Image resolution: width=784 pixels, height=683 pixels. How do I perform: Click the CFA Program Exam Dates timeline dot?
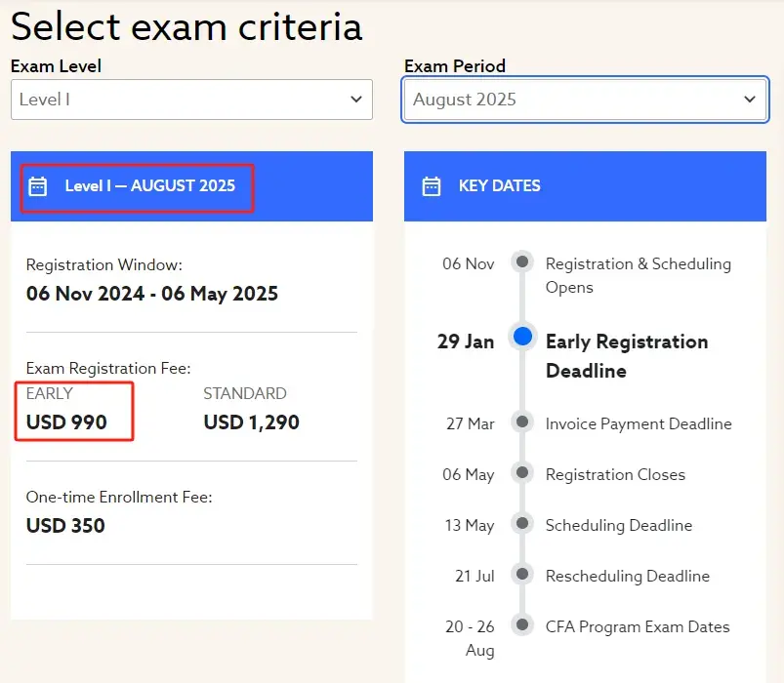pos(523,625)
